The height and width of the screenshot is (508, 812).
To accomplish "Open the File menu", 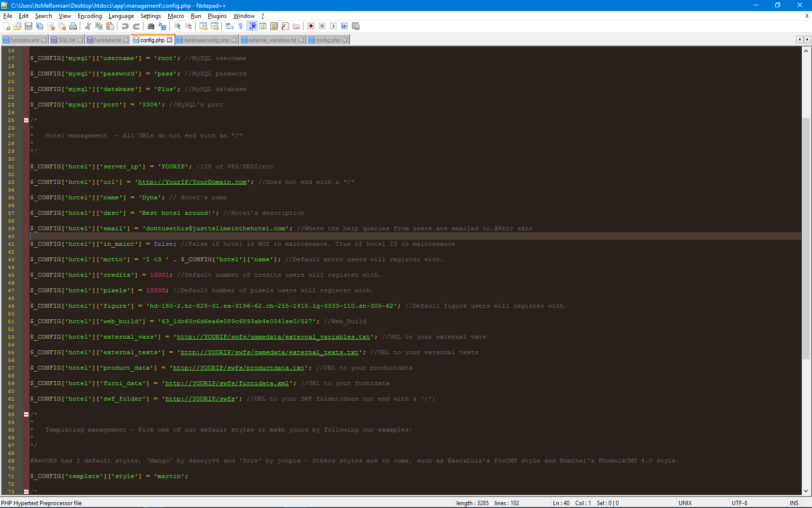I will 8,16.
